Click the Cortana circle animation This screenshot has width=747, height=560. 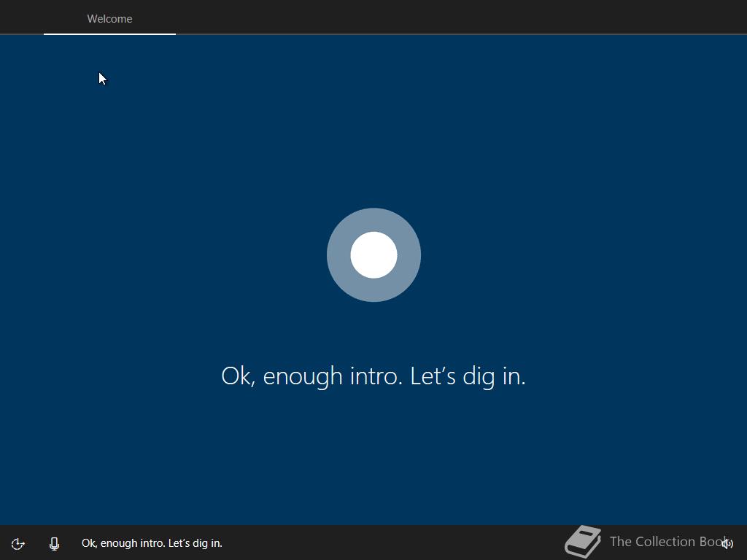(373, 254)
